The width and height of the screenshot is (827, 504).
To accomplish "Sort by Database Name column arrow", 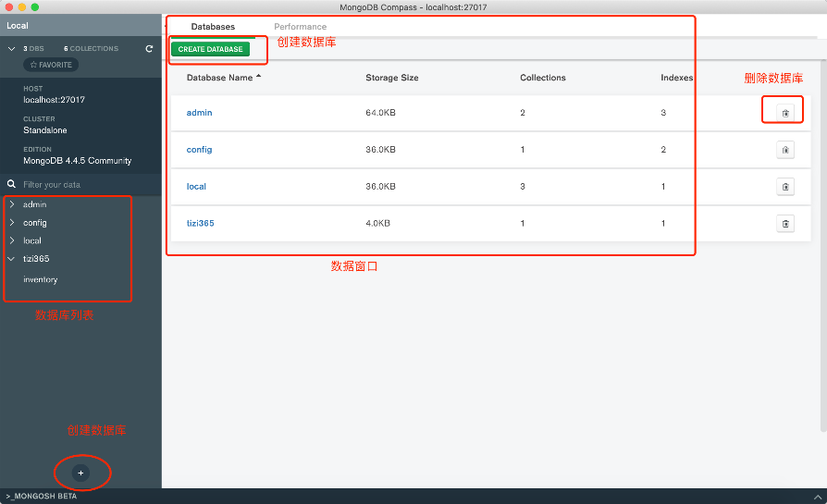I will pos(258,77).
